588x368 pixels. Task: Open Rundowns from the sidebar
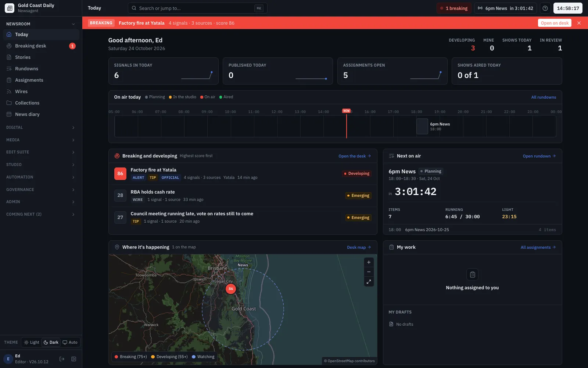click(41, 69)
